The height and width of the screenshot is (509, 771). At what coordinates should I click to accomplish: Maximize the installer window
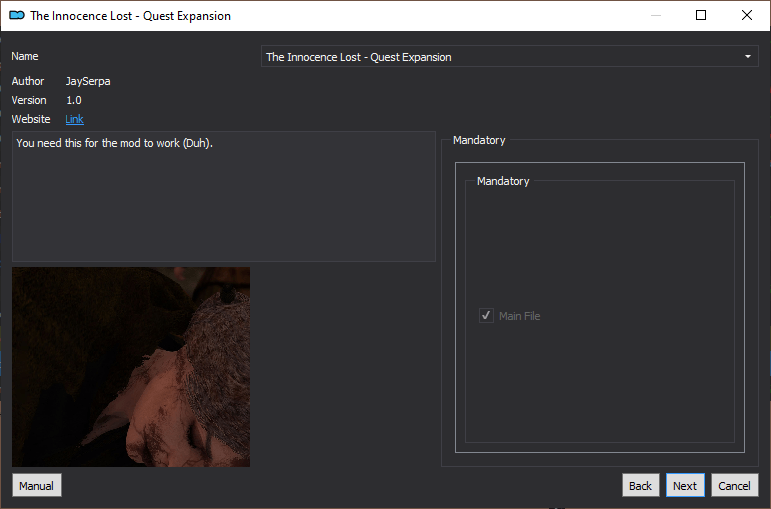pyautogui.click(x=701, y=15)
